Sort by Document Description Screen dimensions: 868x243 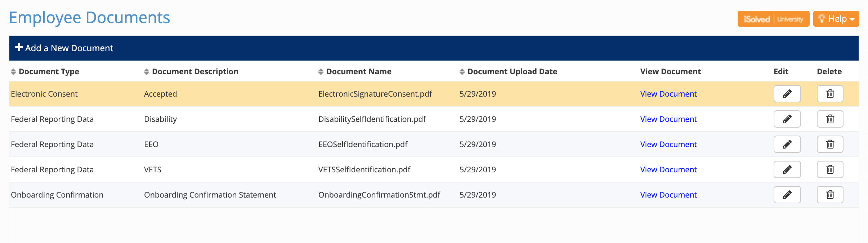146,71
